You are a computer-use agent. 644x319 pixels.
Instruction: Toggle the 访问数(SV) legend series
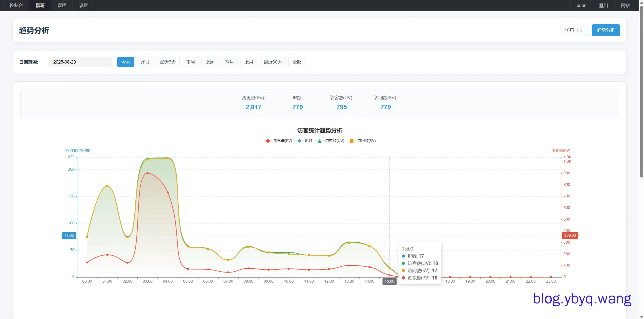[362, 141]
